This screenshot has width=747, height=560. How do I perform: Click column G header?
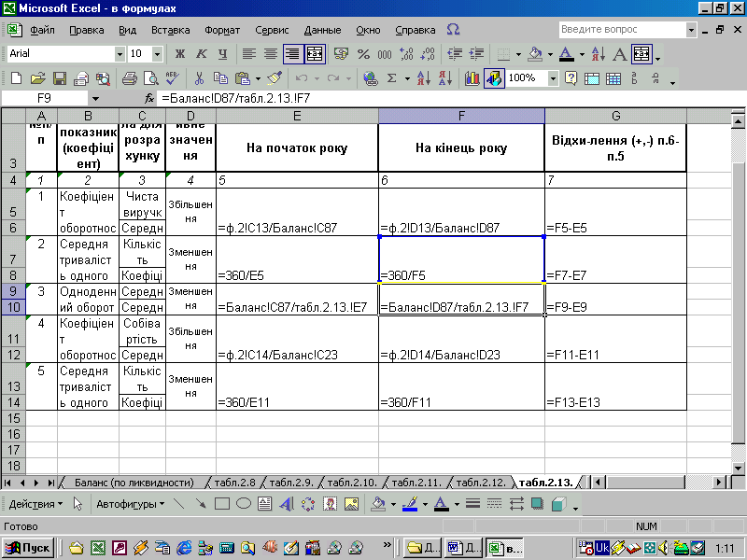(x=615, y=116)
